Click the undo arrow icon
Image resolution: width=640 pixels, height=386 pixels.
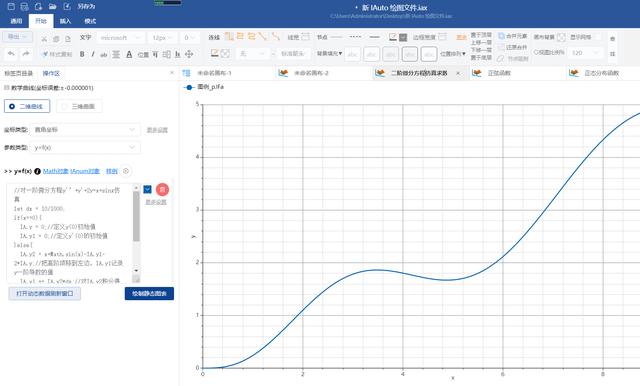pos(11,54)
